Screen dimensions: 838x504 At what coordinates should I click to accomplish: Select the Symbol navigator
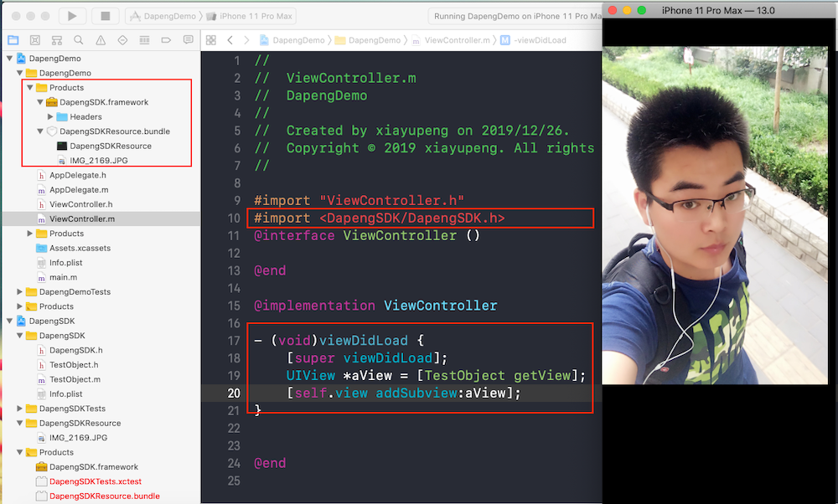[x=59, y=39]
